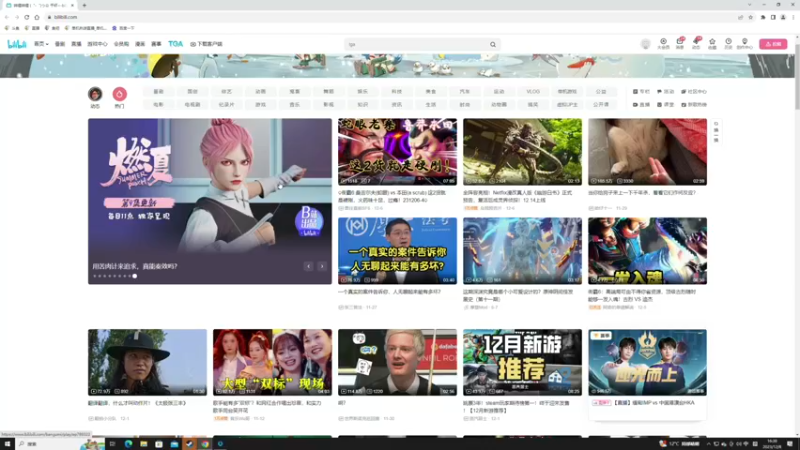The width and height of the screenshot is (800, 450).
Task: Bookmark page with star icon in address bar
Action: [x=751, y=17]
